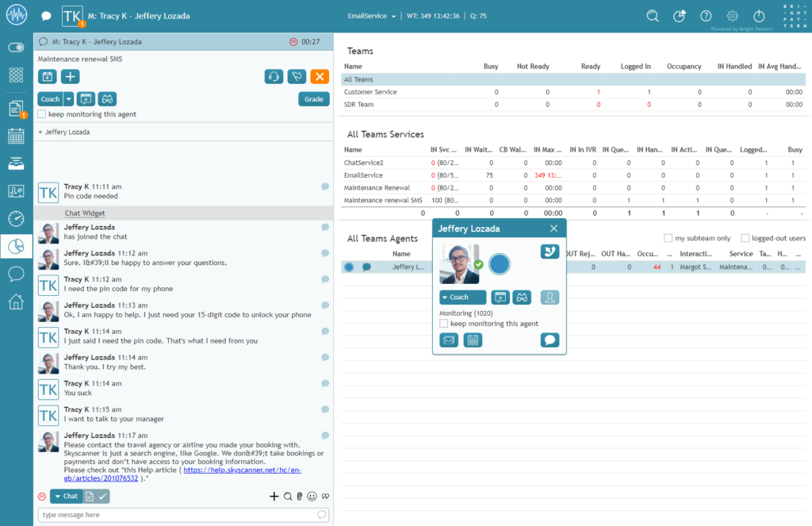Select the binoculars screen-monitoring icon in Jeffery's popup
812x526 pixels.
pyautogui.click(x=522, y=297)
